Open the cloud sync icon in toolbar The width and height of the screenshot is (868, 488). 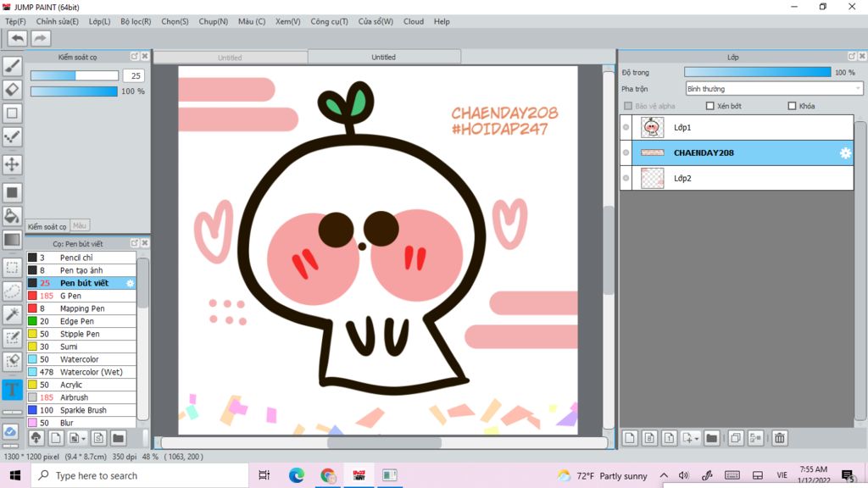[x=10, y=431]
